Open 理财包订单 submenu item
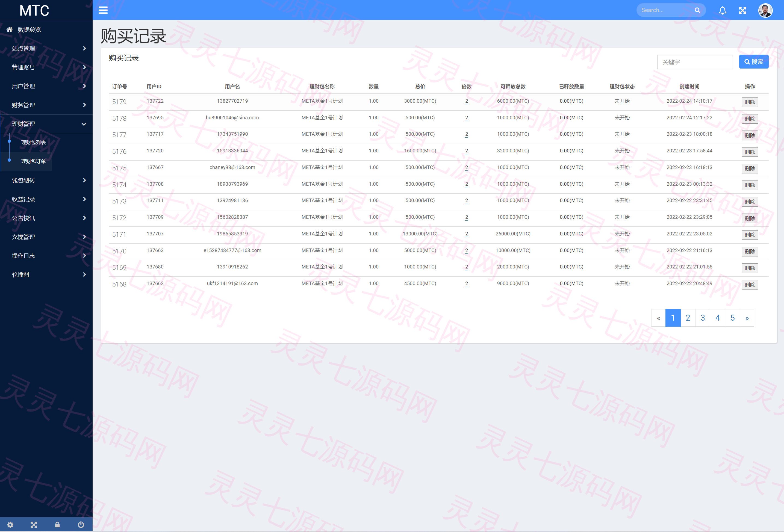This screenshot has height=532, width=784. pyautogui.click(x=33, y=161)
